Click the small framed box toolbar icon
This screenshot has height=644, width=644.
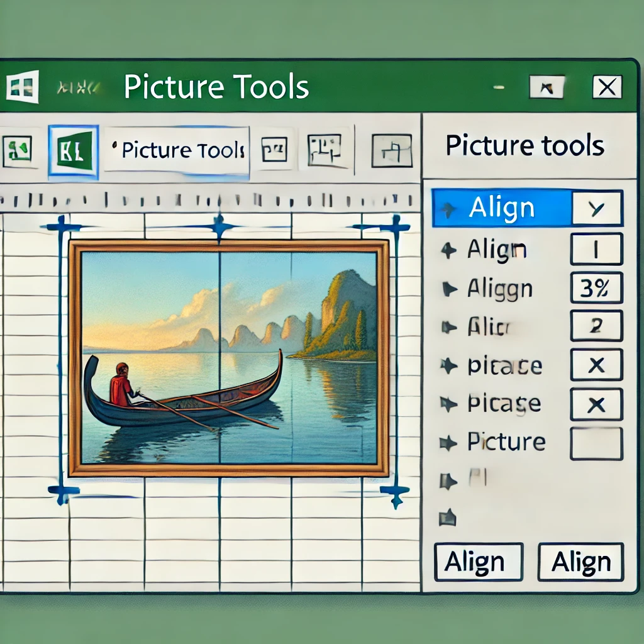point(274,150)
